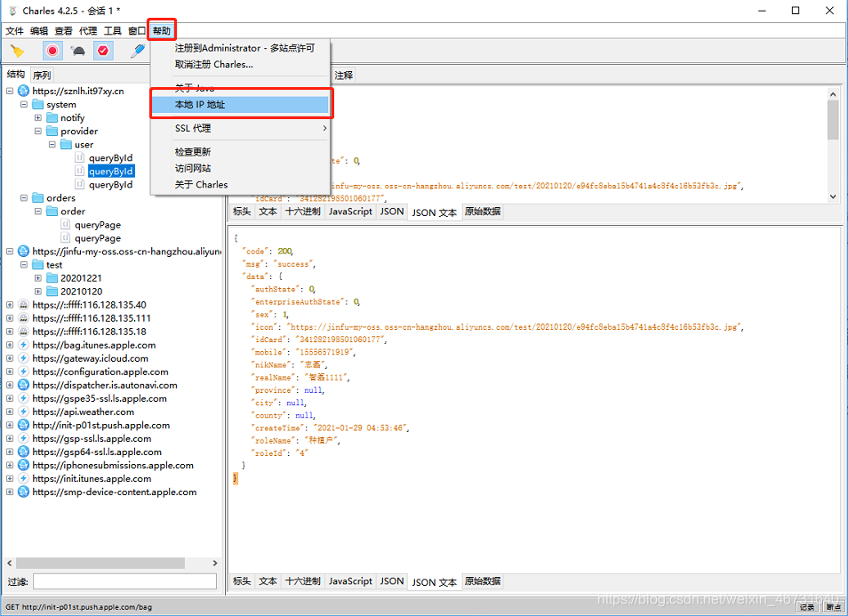Click the 过滤 filter input field
This screenshot has width=848, height=616.
point(125,581)
